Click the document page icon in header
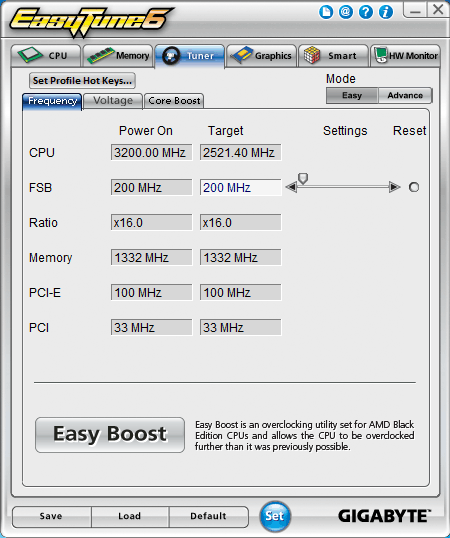450x538 pixels. coord(326,12)
